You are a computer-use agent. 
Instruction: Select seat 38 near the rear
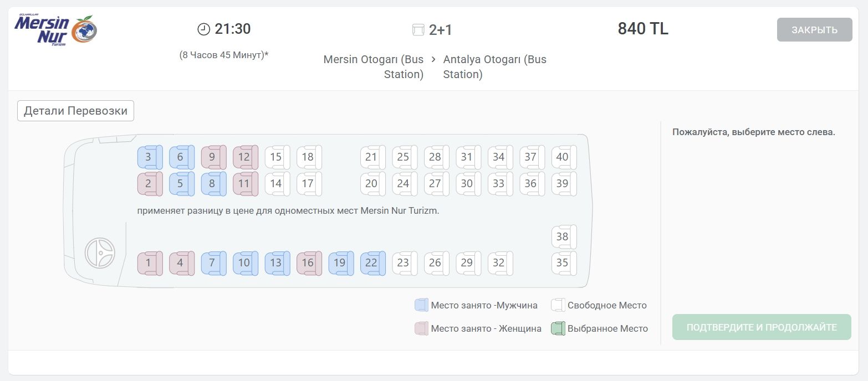pyautogui.click(x=564, y=237)
